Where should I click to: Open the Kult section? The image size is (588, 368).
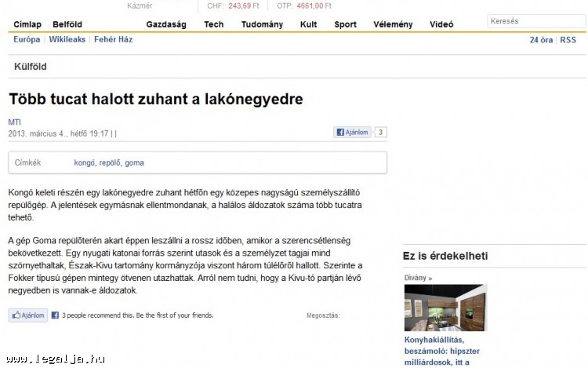[x=308, y=24]
